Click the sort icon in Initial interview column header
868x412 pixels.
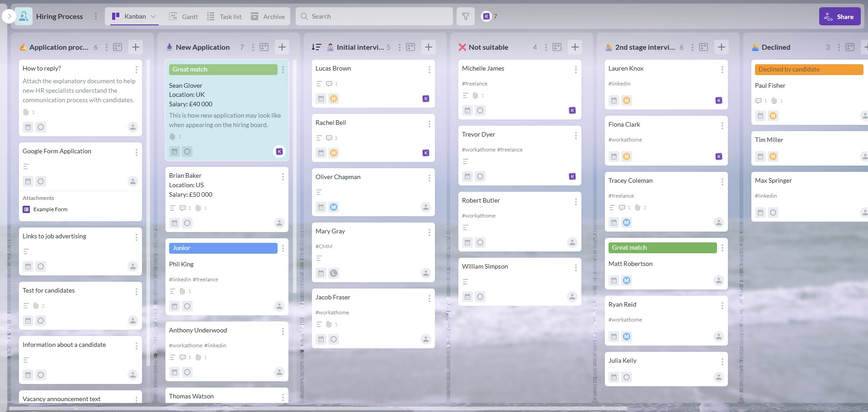tap(317, 47)
